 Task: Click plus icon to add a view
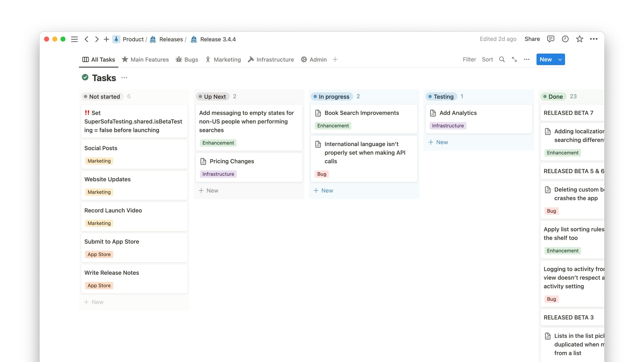(335, 60)
